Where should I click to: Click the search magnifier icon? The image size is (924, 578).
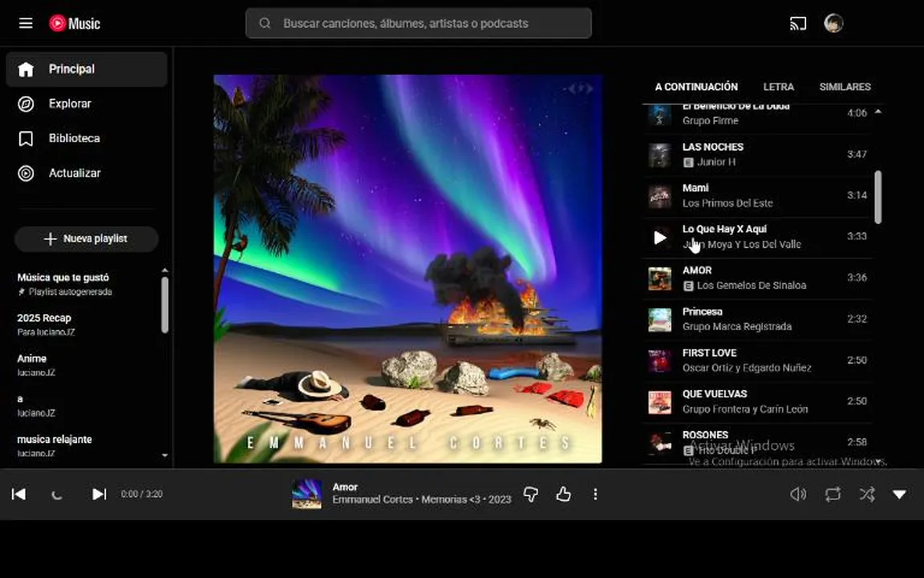(x=265, y=23)
